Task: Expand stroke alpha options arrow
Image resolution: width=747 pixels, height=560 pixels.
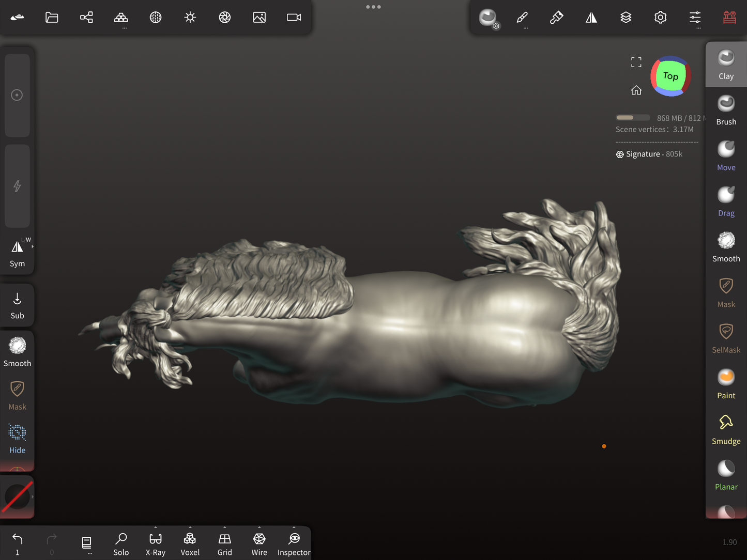Action: 33,496
